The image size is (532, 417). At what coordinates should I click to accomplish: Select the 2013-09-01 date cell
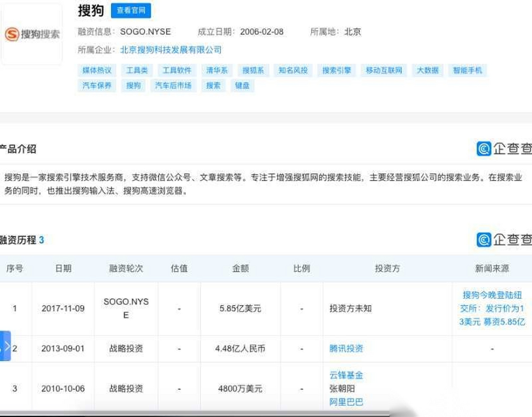63,349
